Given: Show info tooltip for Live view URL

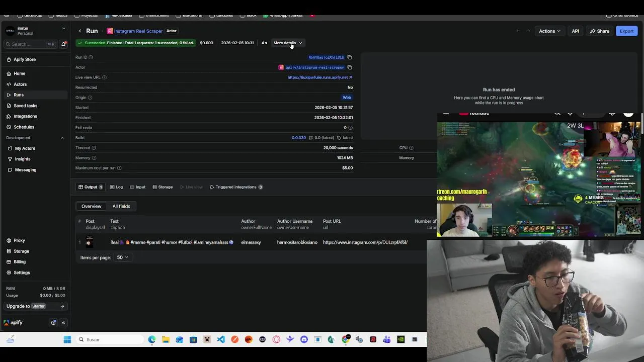Looking at the screenshot, I should [104, 77].
